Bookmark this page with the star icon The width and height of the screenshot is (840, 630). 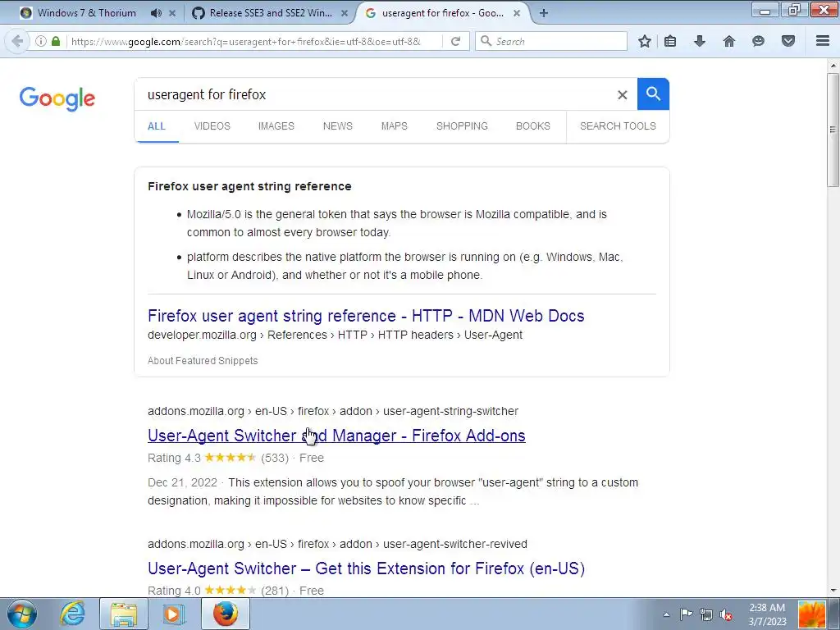tap(645, 41)
